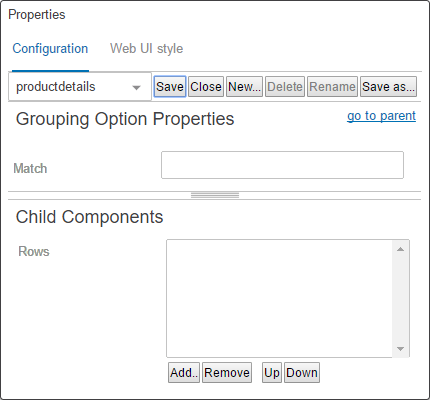The height and width of the screenshot is (400, 430).
Task: Click the Rows list scroll-up arrow
Action: pyautogui.click(x=401, y=249)
